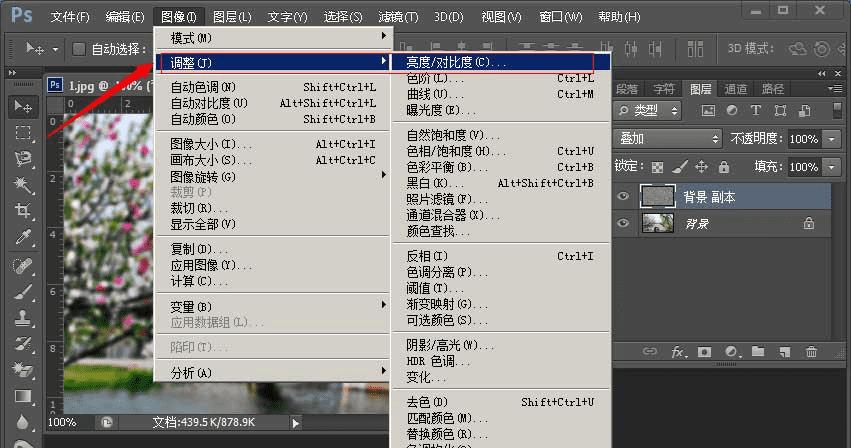Screen dimensions: 851x448
Task: Choose 色阶(L) adjustment
Action: click(500, 78)
